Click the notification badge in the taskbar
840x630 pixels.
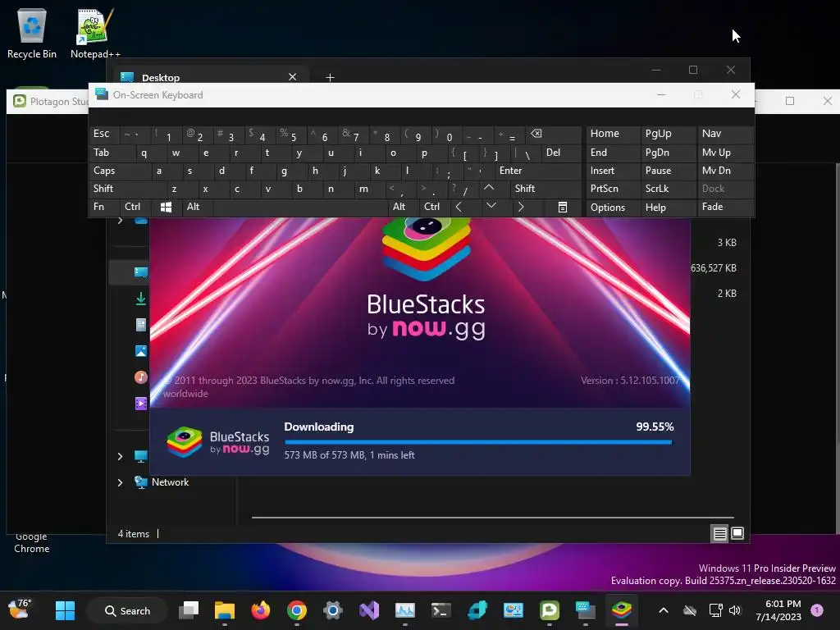point(817,609)
